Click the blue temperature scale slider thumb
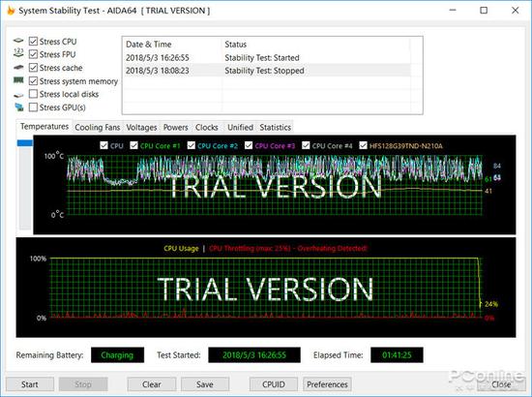This screenshot has height=397, width=532. point(25,143)
